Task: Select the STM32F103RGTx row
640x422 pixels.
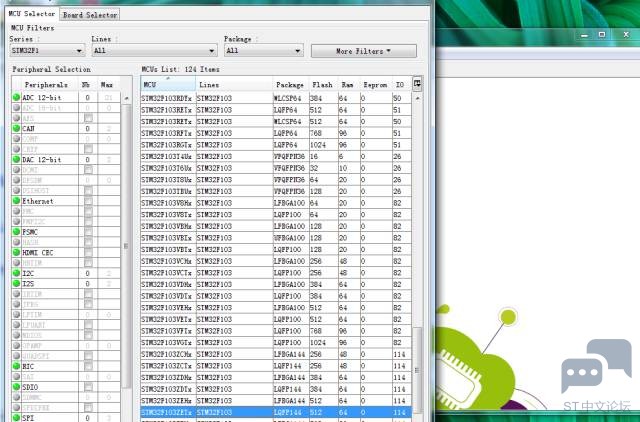Action: tap(276, 145)
